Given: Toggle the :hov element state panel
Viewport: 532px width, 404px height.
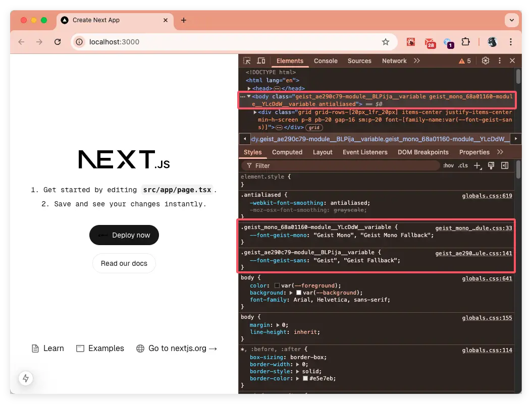Looking at the screenshot, I should point(448,165).
